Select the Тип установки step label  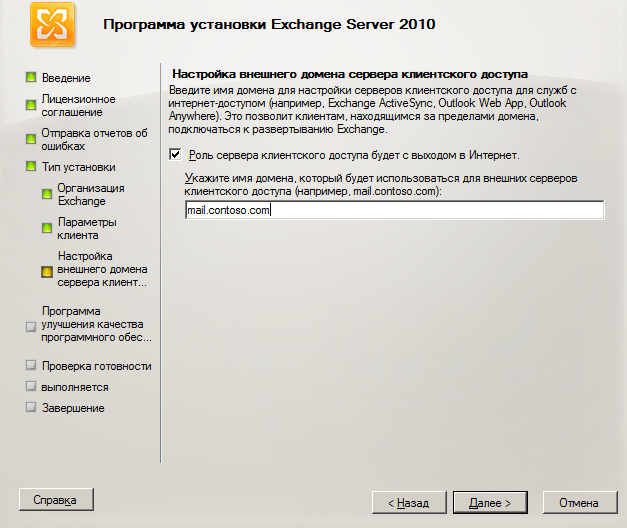tap(79, 167)
